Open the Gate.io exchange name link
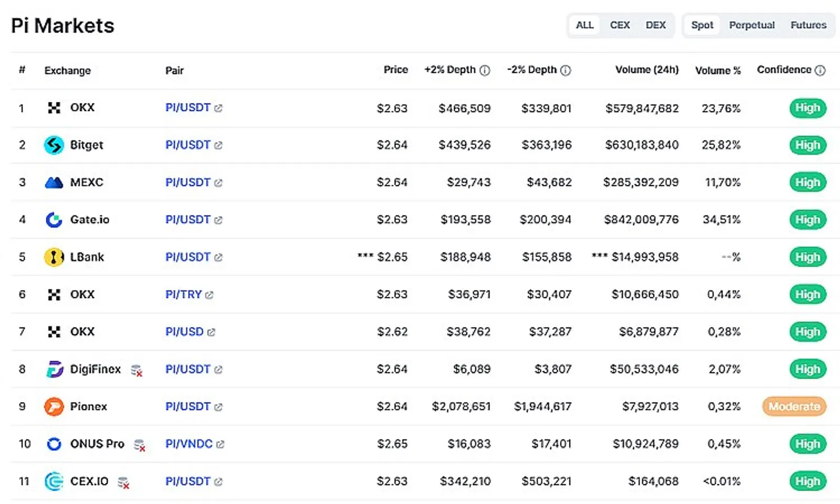840x504 pixels. [x=90, y=219]
